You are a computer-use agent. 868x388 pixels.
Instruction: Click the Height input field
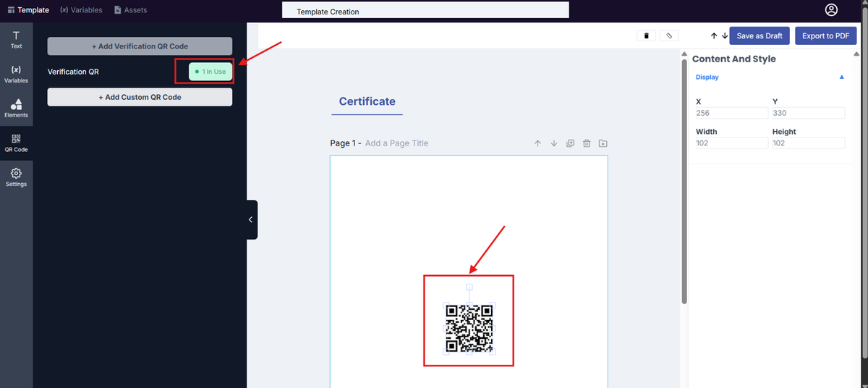pyautogui.click(x=808, y=143)
